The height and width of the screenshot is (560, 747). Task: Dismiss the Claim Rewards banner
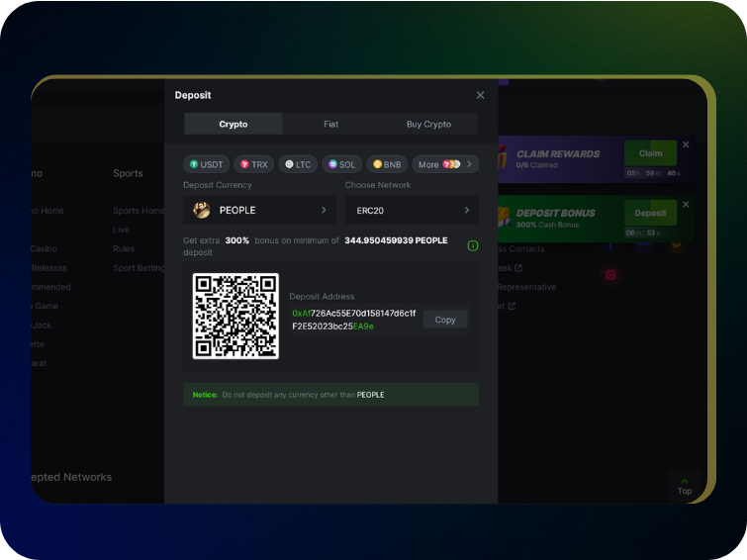[x=686, y=144]
